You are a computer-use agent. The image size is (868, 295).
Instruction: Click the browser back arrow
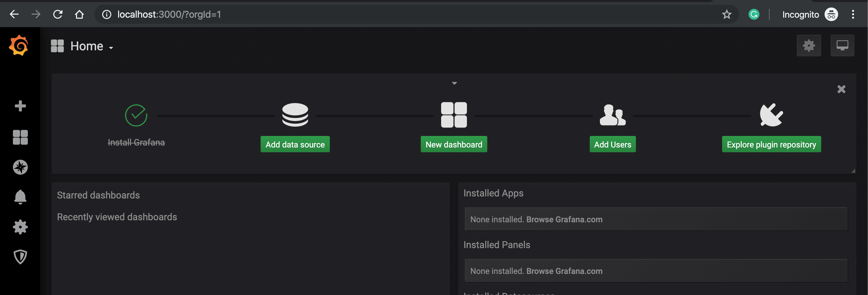(14, 14)
